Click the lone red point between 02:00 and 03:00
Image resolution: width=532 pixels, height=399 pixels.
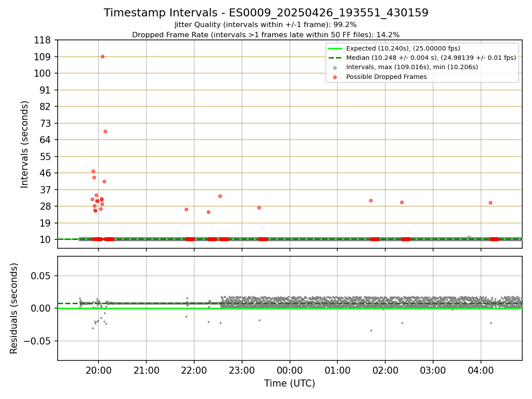[402, 202]
